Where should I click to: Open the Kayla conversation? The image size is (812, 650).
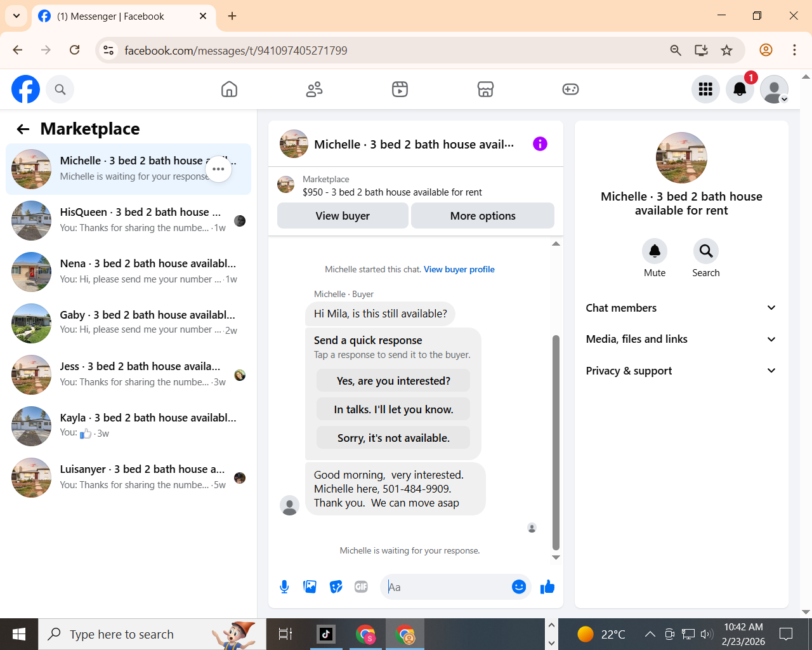[128, 426]
